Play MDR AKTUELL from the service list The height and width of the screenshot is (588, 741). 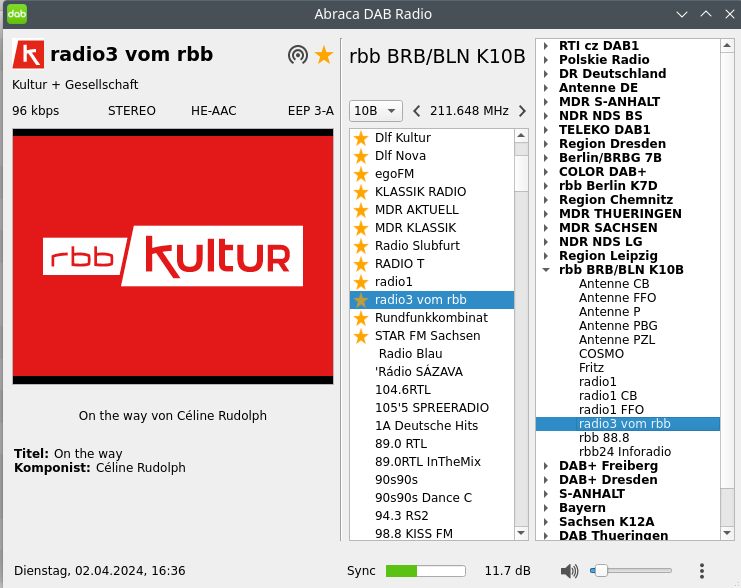tap(416, 210)
